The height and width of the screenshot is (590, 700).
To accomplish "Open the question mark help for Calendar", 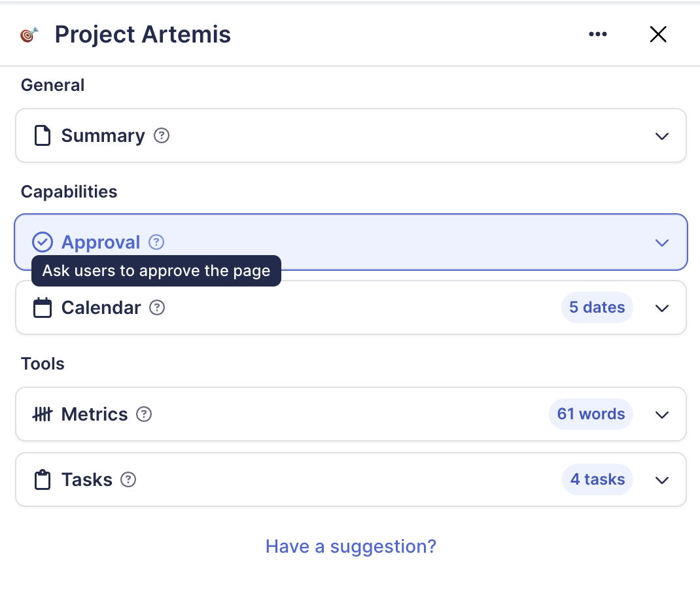I will click(157, 307).
